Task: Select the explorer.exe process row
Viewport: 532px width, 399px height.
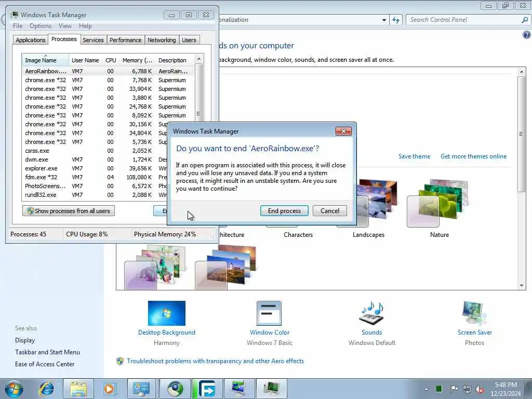Action: (x=95, y=168)
